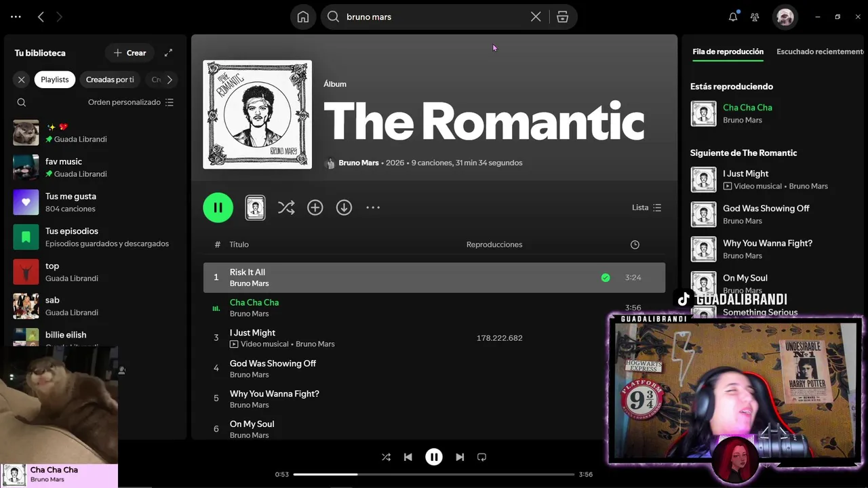Select the track Why You Wanna Fight?
Image resolution: width=868 pixels, height=488 pixels.
(434, 399)
